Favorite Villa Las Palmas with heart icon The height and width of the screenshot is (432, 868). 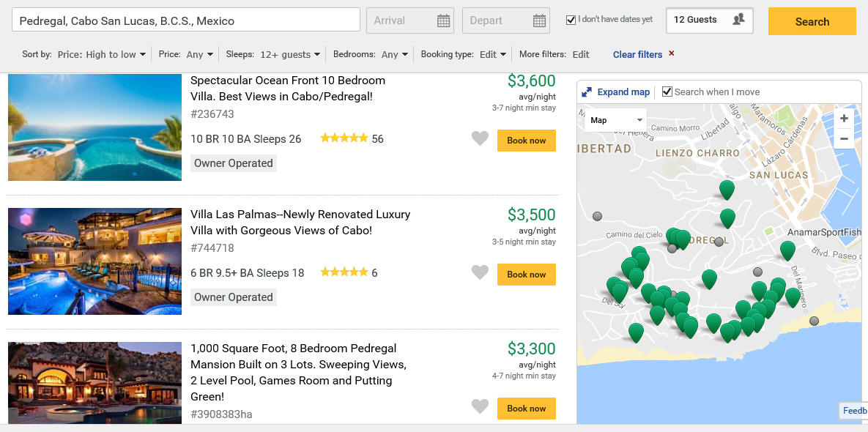pyautogui.click(x=480, y=272)
